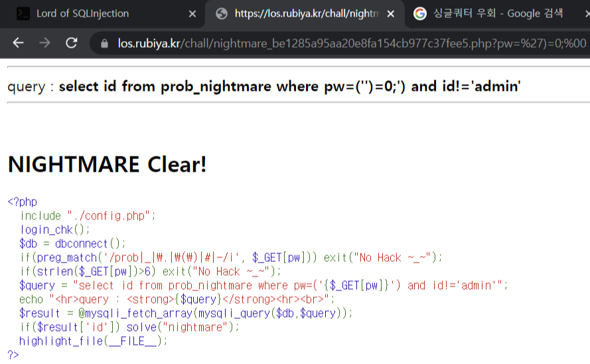Click the '$query = "select id from' line
590x364 pixels.
tap(263, 285)
